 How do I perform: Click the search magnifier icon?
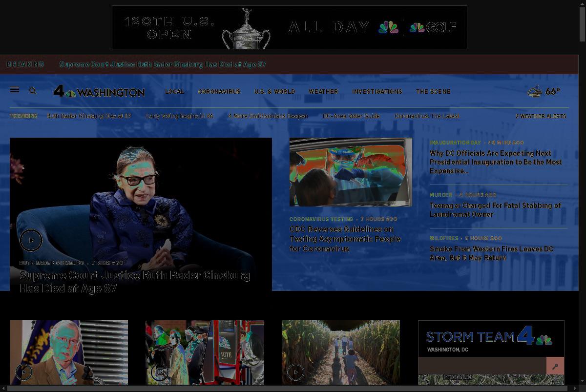pos(33,91)
